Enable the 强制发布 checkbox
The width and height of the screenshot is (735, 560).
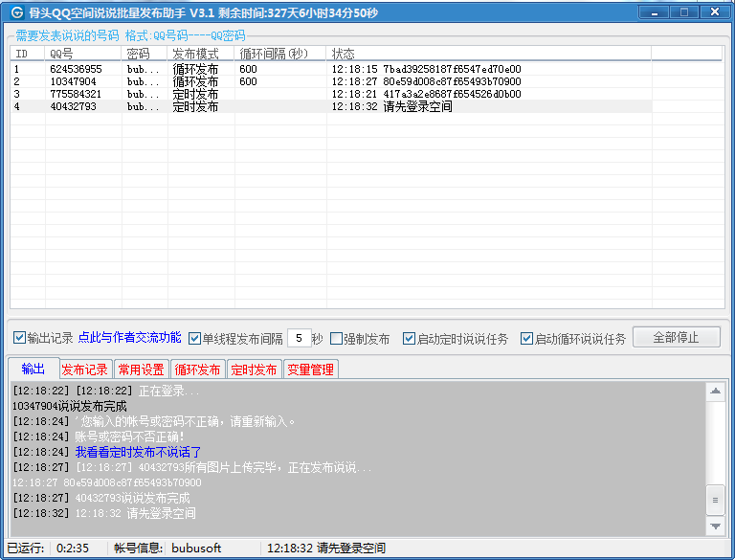[336, 339]
